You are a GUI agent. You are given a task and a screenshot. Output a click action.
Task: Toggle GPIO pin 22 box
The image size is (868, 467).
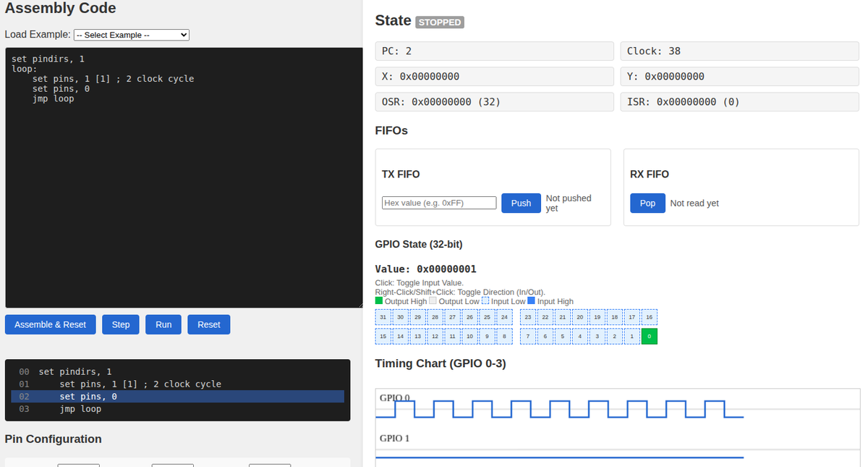click(545, 317)
